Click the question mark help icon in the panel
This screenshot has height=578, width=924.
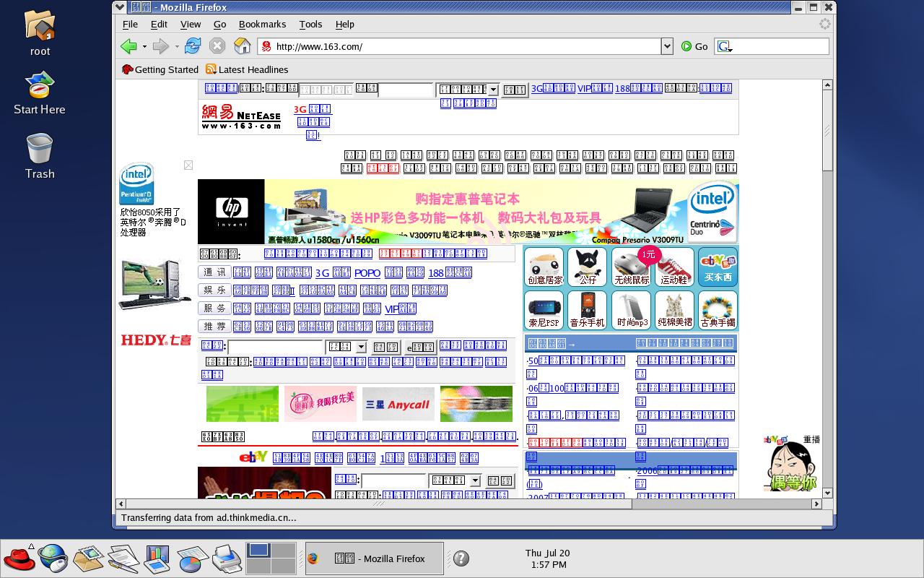coord(461,558)
